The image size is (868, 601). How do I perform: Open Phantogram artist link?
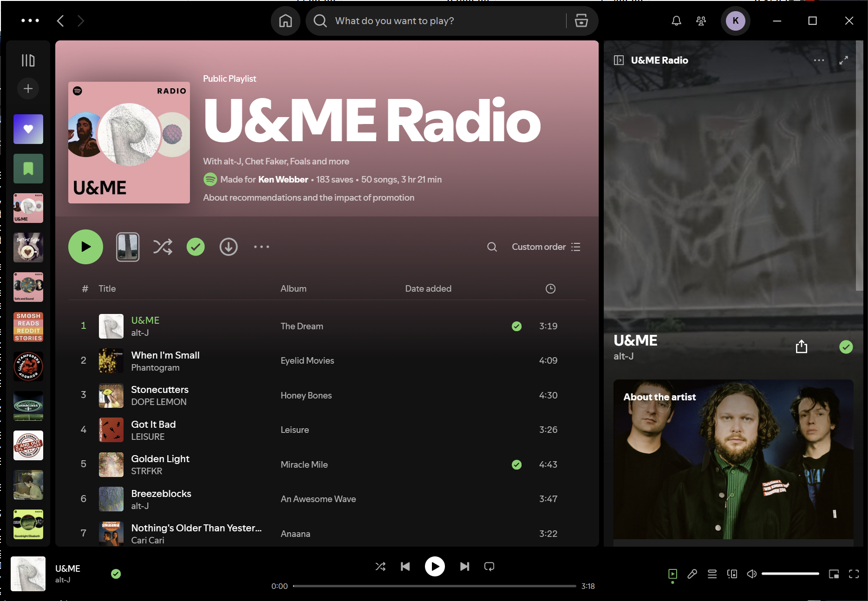click(155, 367)
